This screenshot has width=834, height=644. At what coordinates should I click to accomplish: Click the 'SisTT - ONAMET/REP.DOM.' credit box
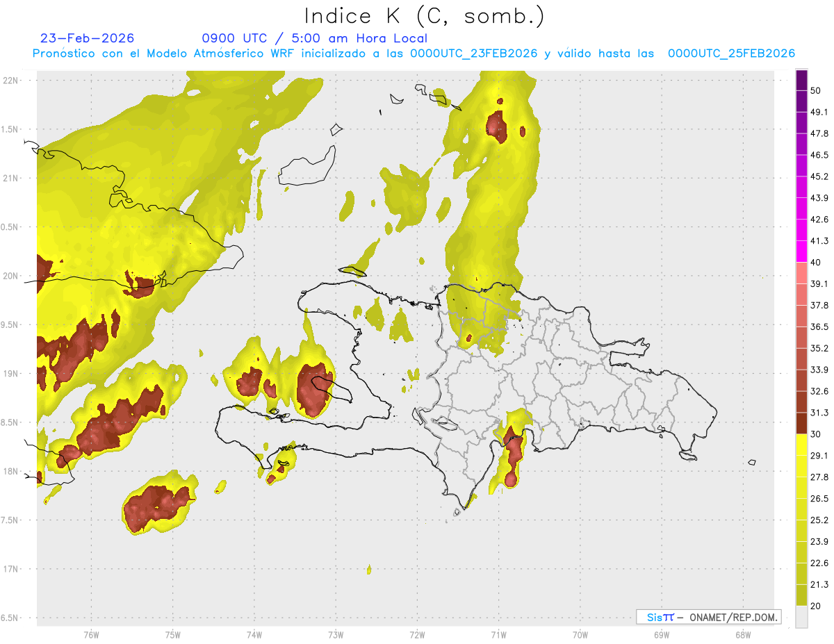coord(708,617)
